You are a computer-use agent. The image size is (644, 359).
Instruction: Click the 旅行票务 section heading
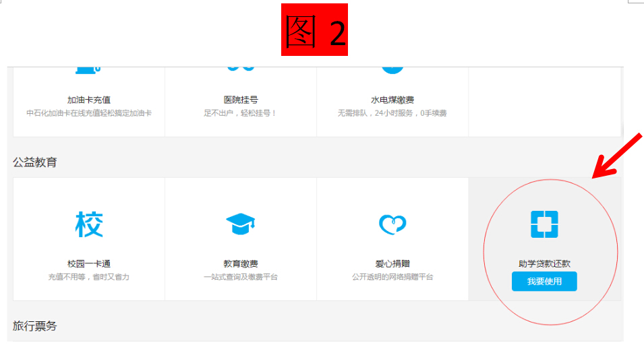tap(35, 326)
